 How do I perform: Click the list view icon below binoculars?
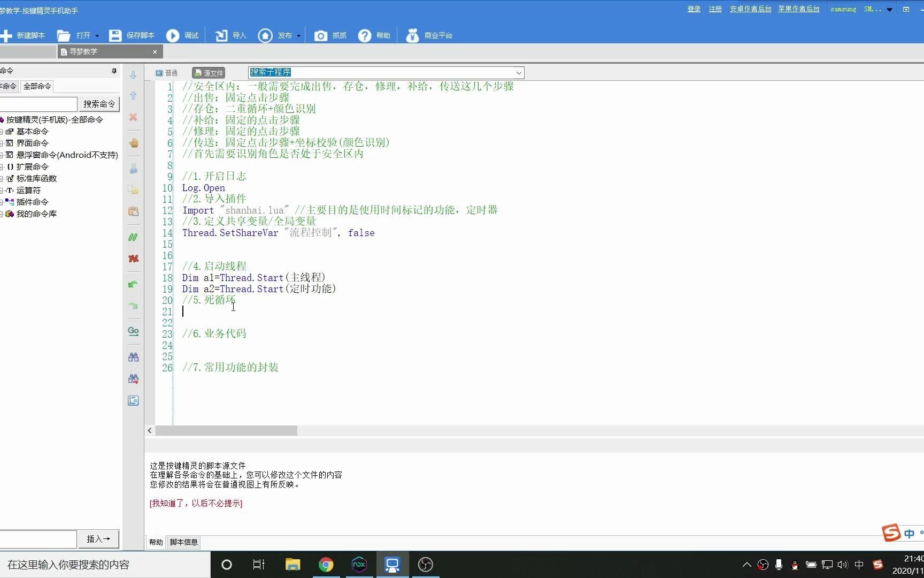pyautogui.click(x=133, y=400)
